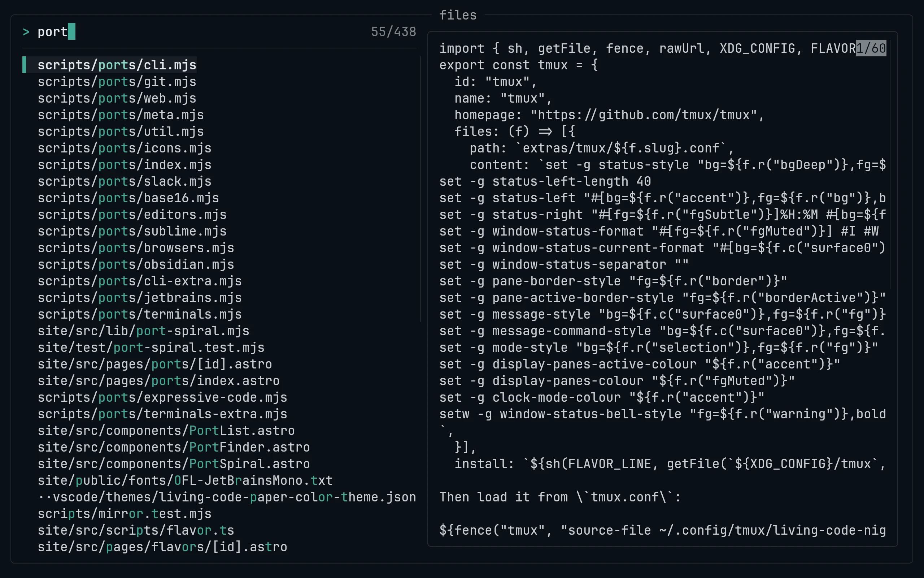The image size is (924, 578).
Task: Open site/src/pages/flavors/[id].astro result
Action: coord(163,547)
